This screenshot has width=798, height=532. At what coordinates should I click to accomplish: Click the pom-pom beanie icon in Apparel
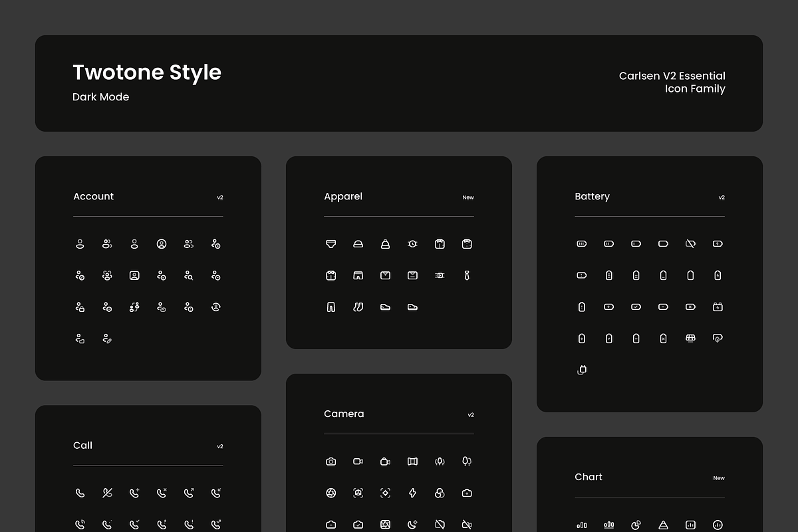point(385,243)
